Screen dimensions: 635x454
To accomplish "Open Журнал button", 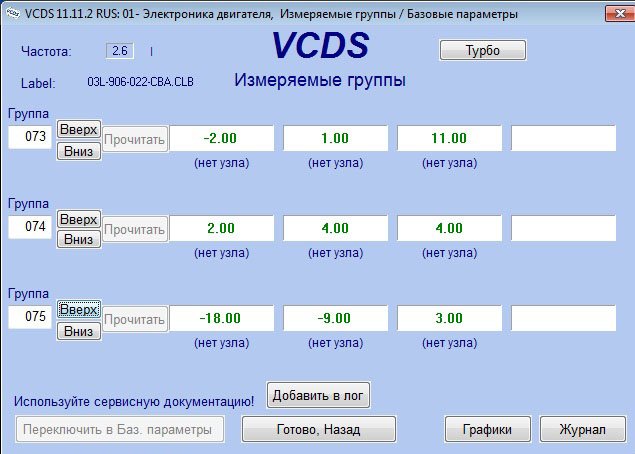I will tap(583, 429).
